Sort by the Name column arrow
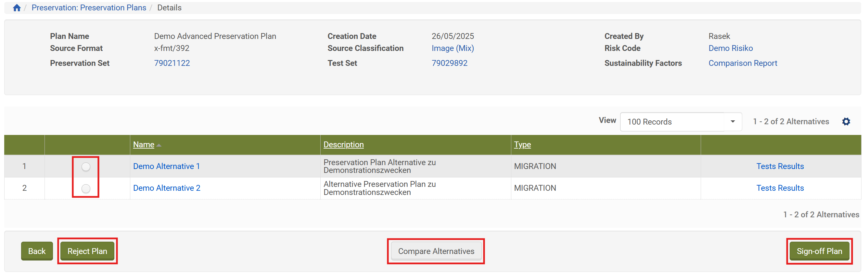Image resolution: width=868 pixels, height=278 pixels. point(159,145)
